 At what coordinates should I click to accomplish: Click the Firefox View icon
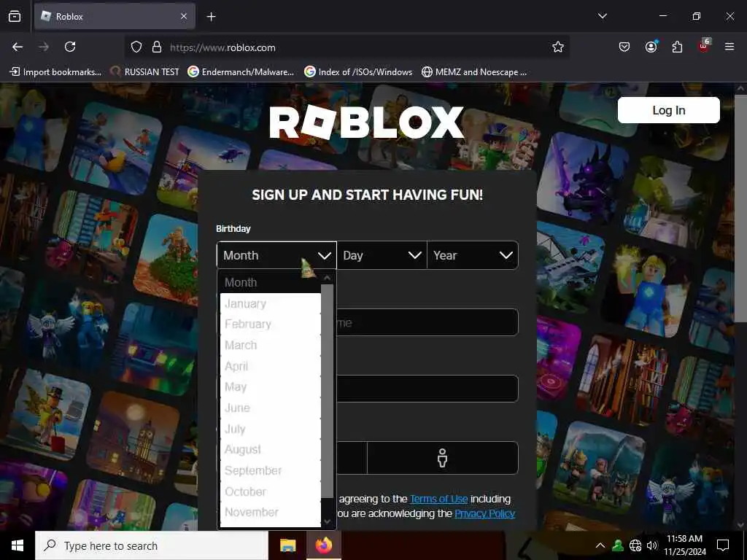tap(15, 17)
